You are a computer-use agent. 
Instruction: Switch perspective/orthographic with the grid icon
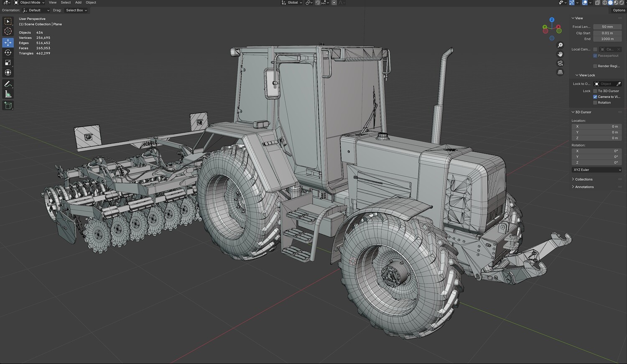click(x=560, y=72)
